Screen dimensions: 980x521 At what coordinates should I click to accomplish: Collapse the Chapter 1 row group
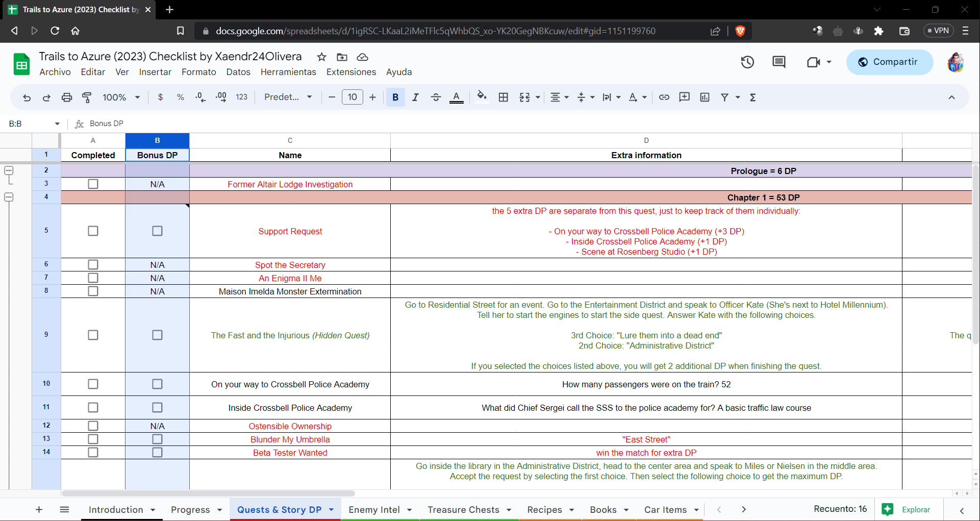(9, 197)
